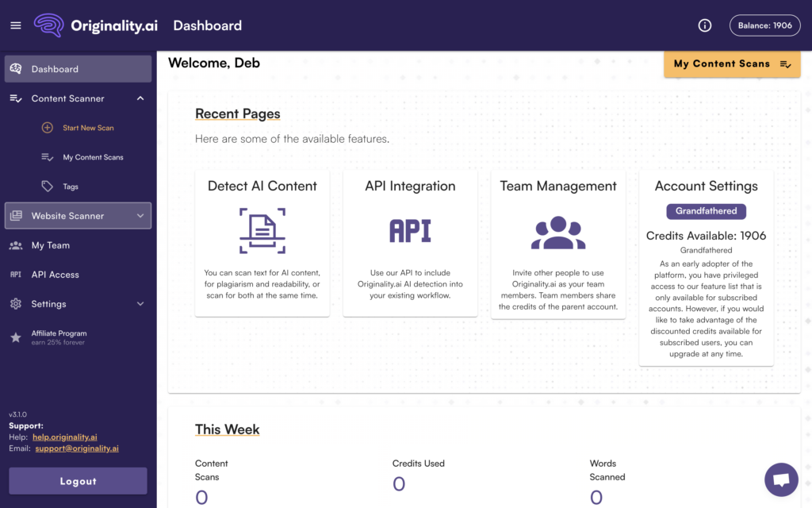Expand the Settings submenu chevron
The height and width of the screenshot is (508, 812).
140,304
